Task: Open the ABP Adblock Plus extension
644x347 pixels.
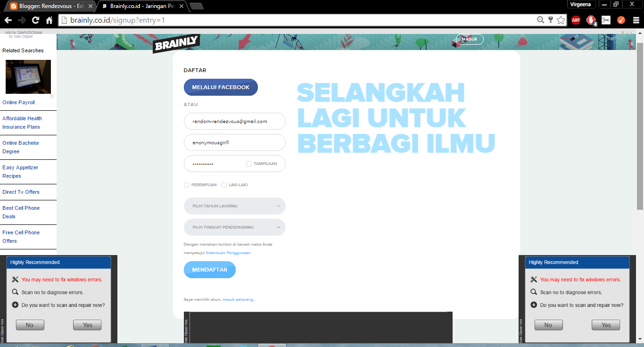Action: [576, 20]
